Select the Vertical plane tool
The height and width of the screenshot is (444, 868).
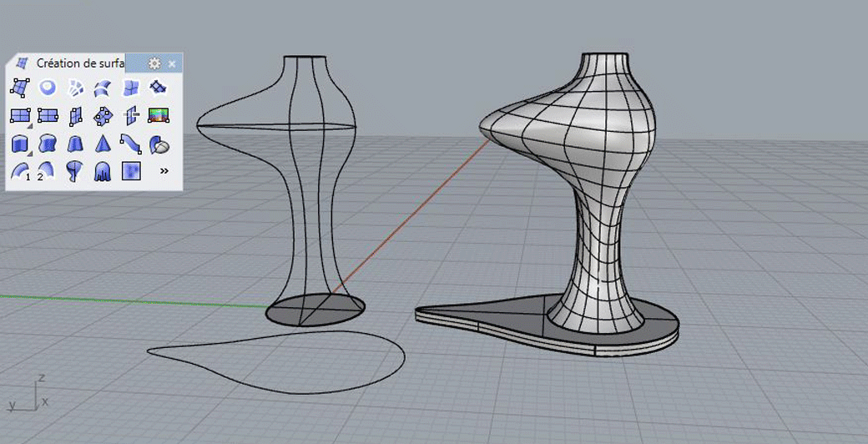(75, 116)
